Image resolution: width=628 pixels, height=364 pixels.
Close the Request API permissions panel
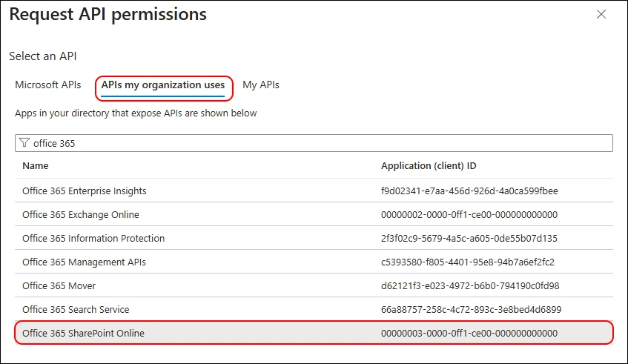point(601,14)
